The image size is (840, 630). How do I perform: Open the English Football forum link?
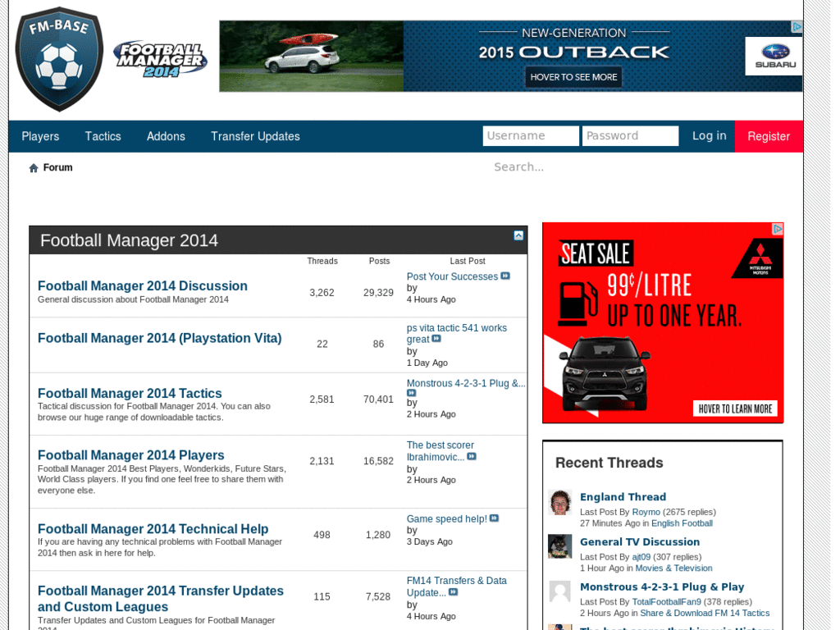(682, 523)
